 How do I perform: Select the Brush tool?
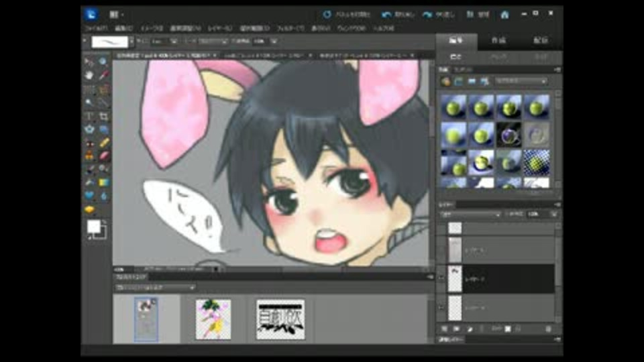pos(89,169)
